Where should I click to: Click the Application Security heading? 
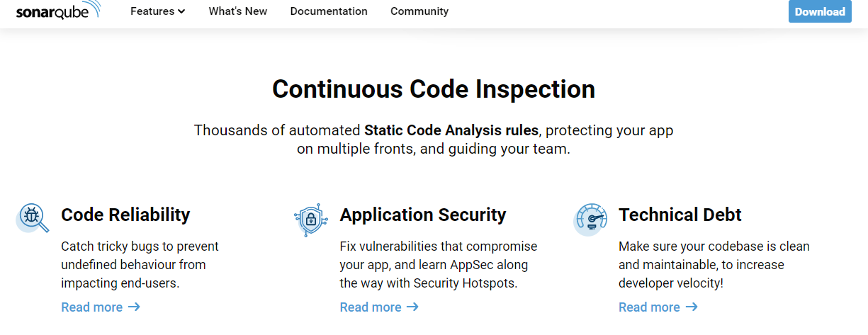[423, 215]
